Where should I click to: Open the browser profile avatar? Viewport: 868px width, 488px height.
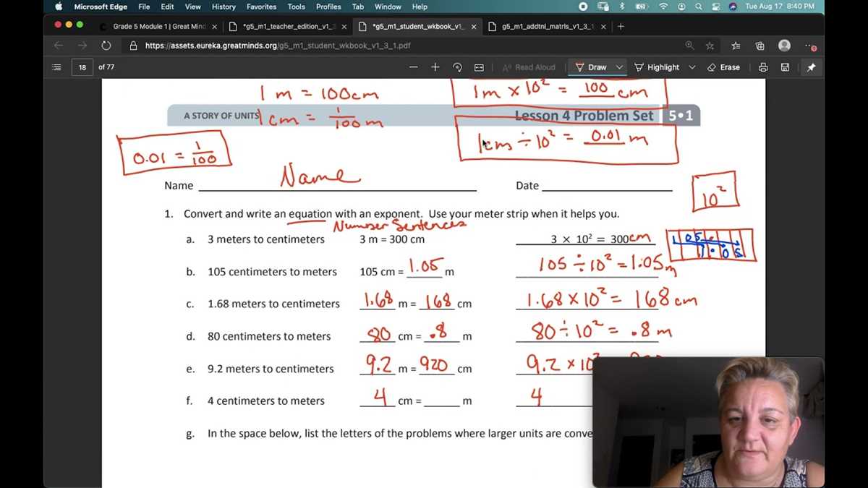pos(784,46)
